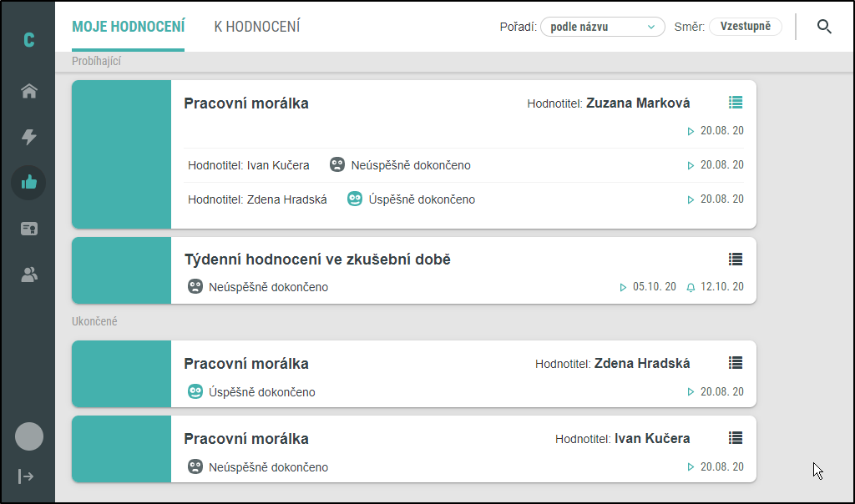Switch to MOJE HODNOCENÍ tab
Viewport: 855px width, 504px height.
point(128,27)
